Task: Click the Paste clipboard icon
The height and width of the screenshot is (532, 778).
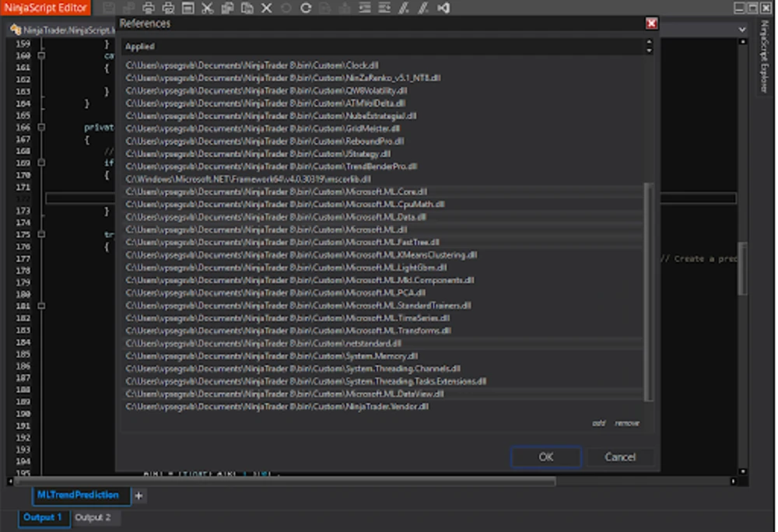Action: pos(247,8)
